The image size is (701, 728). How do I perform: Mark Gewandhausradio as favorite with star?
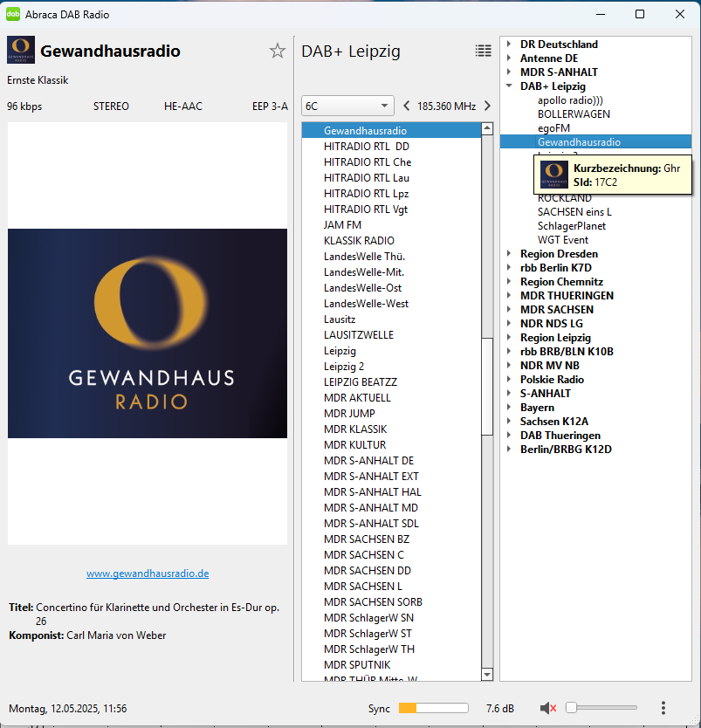[278, 51]
